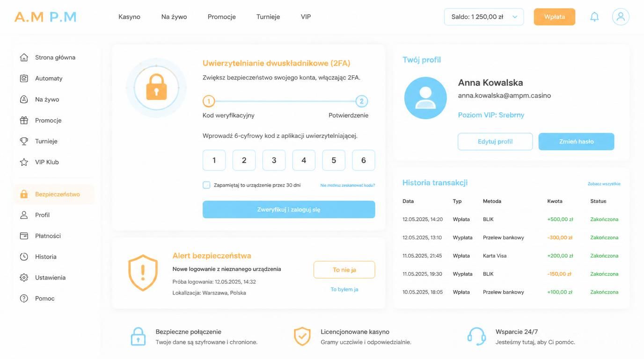This screenshot has width=644, height=359.
Task: Click Nie możesz zeskanować kodu link
Action: [x=348, y=186]
